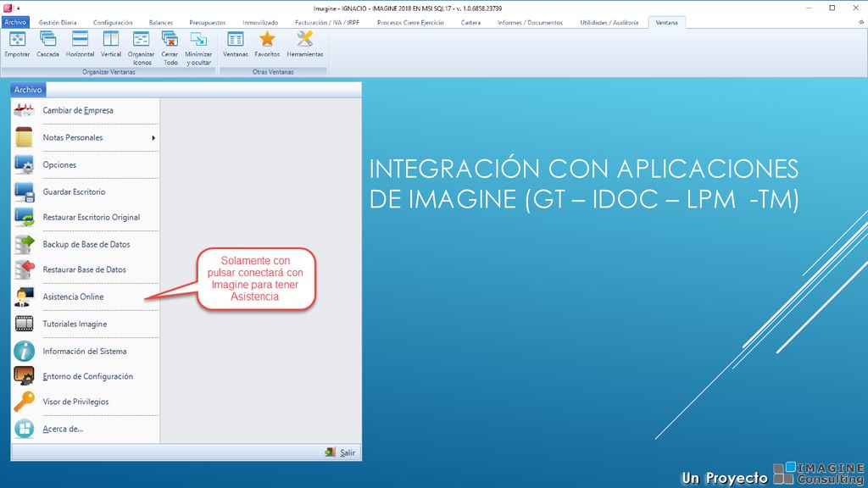Expand Notas Personales submenu arrow
Viewport: 868px width, 488px height.
[x=153, y=138]
